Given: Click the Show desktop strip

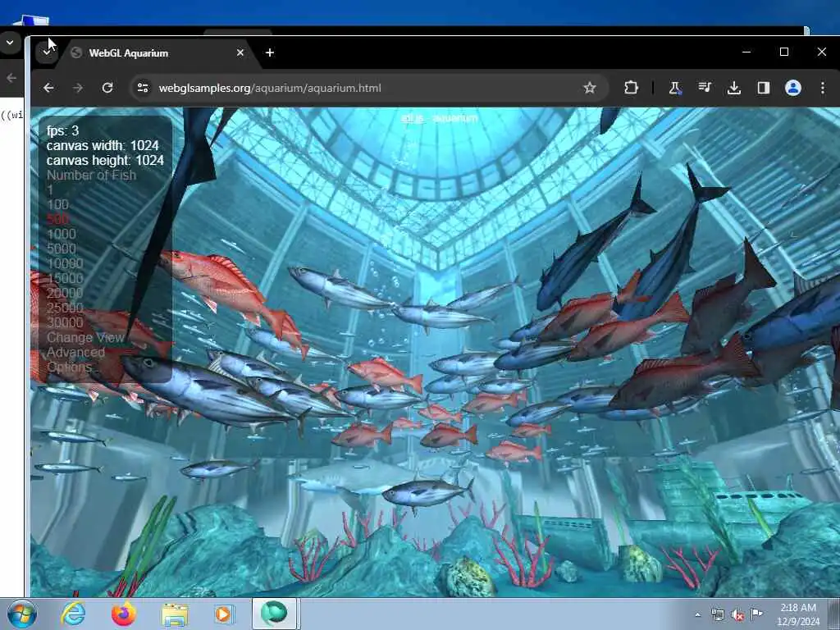Looking at the screenshot, I should 834,614.
